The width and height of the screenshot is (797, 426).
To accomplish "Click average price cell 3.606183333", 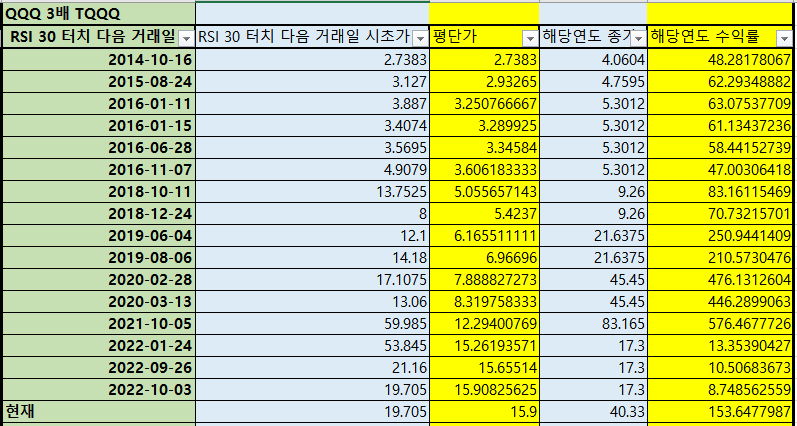I will tap(484, 169).
